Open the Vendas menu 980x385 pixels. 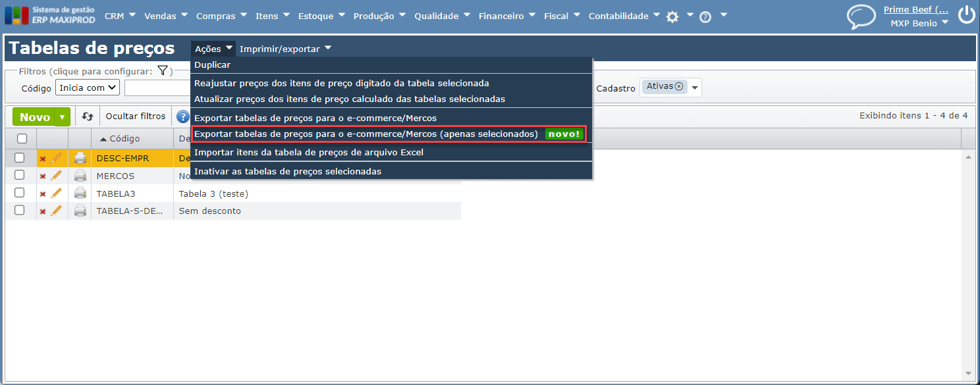(x=166, y=16)
